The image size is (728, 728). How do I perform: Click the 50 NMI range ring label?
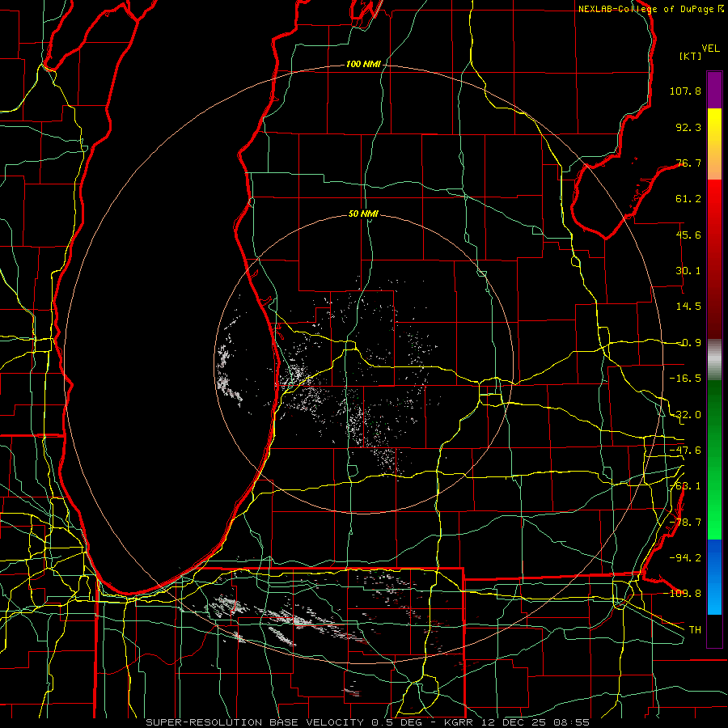click(x=363, y=214)
